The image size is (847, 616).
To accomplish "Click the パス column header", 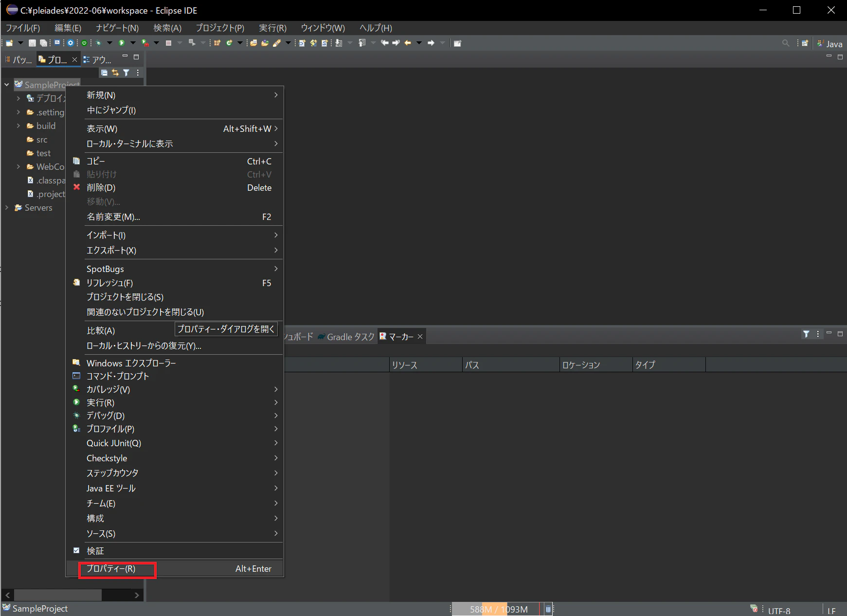I will click(511, 364).
